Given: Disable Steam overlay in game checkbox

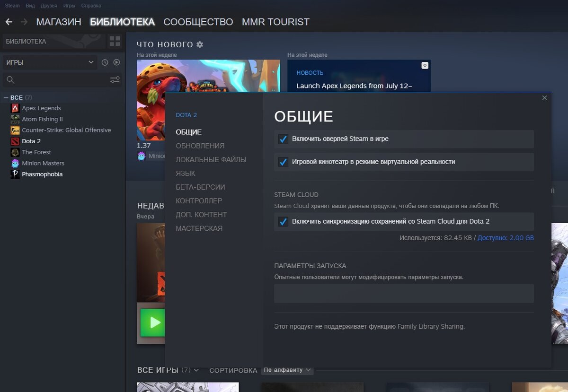Looking at the screenshot, I should pos(283,139).
